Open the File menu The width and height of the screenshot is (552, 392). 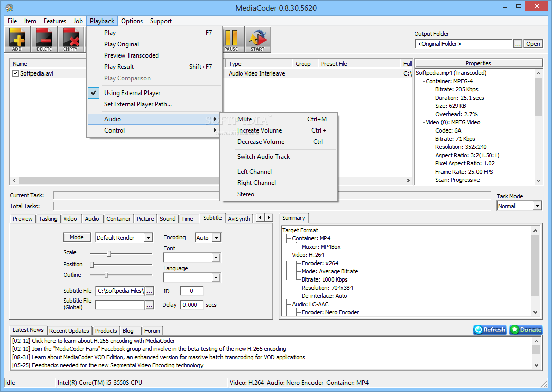click(x=12, y=21)
